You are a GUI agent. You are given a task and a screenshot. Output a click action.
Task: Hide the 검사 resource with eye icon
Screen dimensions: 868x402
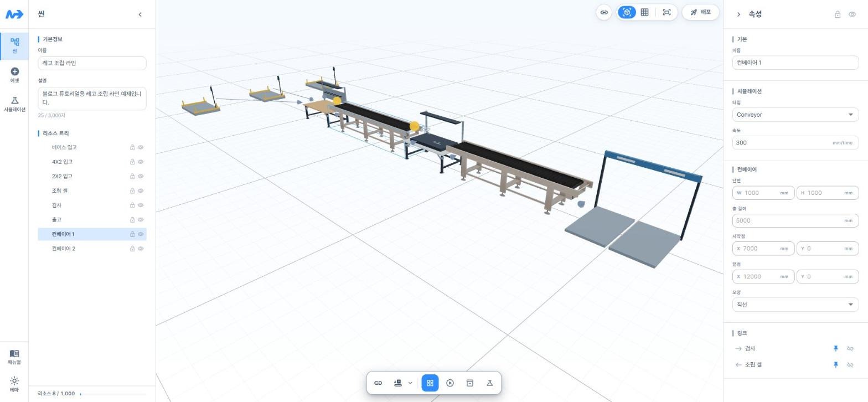(141, 205)
